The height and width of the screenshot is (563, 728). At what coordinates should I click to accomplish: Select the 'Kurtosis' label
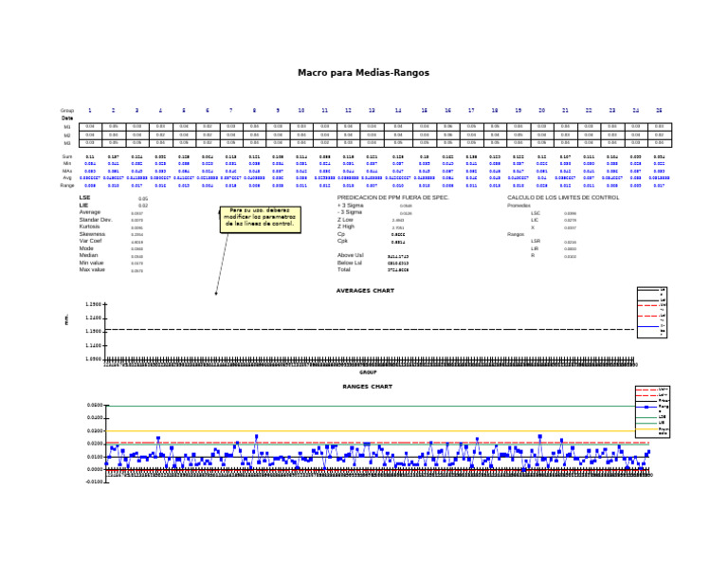coord(89,227)
